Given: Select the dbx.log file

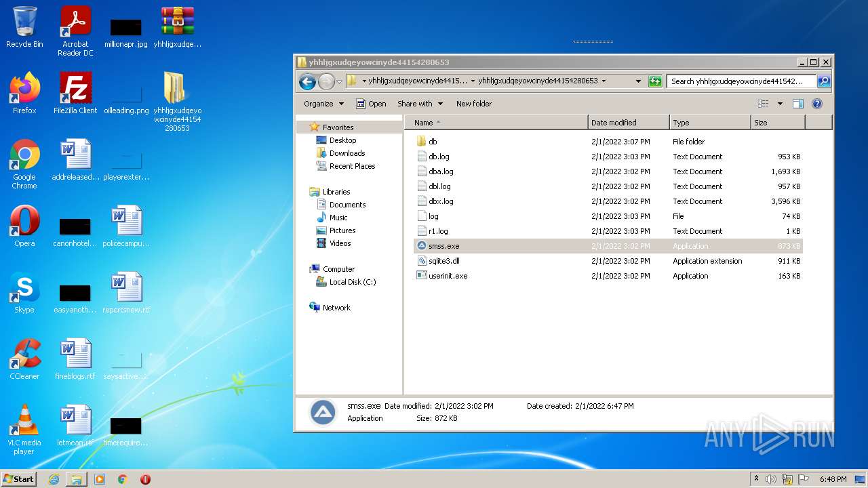Looking at the screenshot, I should pos(608,201).
